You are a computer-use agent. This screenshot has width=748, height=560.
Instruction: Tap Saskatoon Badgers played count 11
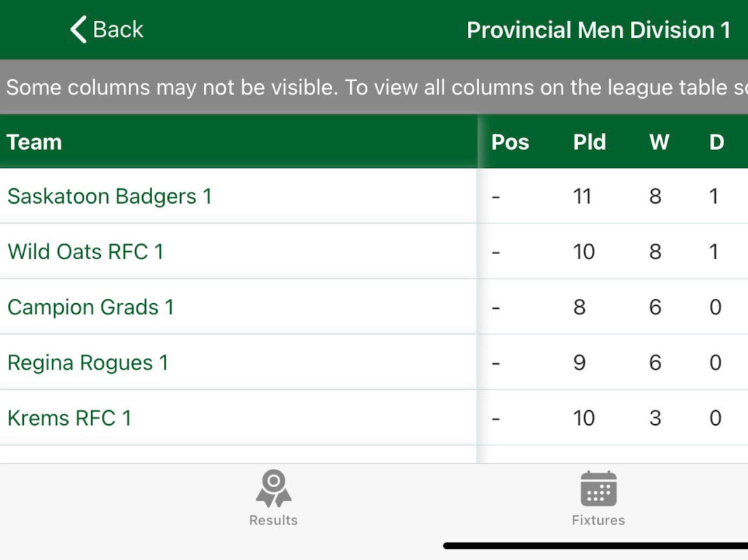[x=583, y=197]
